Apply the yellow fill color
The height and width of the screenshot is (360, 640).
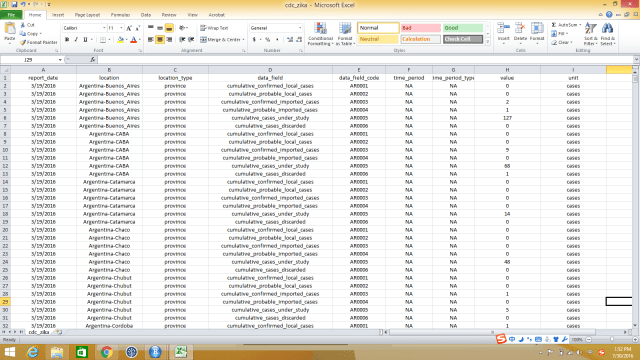pyautogui.click(x=120, y=40)
